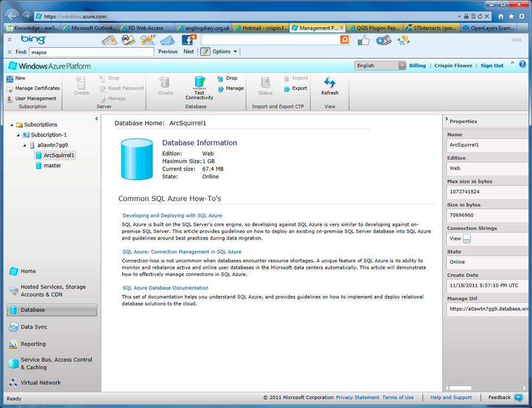The width and height of the screenshot is (532, 408).
Task: Switch to the anglingdiary.org.uk tab
Action: (x=204, y=28)
